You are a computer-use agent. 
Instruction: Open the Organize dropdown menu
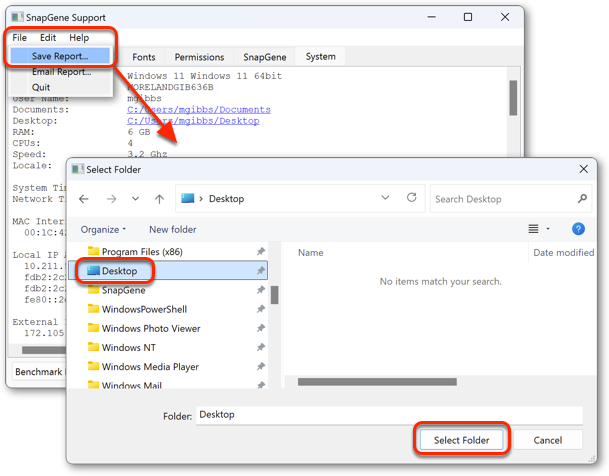tap(103, 229)
